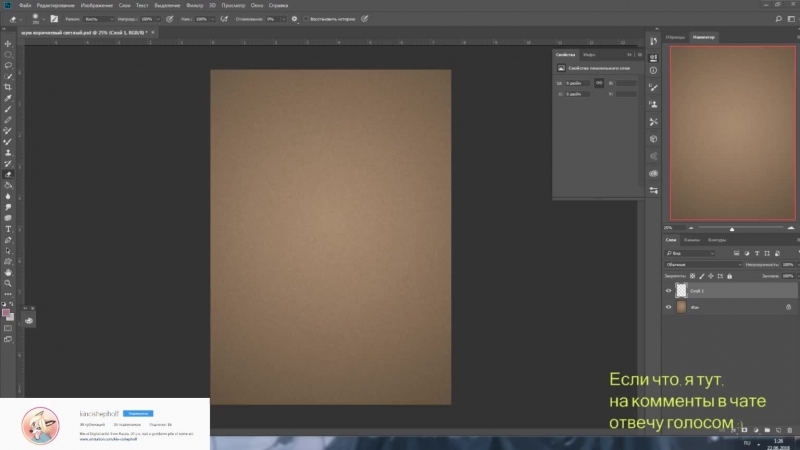Select the Horizontal Type tool
The height and width of the screenshot is (450, 800).
pyautogui.click(x=8, y=229)
